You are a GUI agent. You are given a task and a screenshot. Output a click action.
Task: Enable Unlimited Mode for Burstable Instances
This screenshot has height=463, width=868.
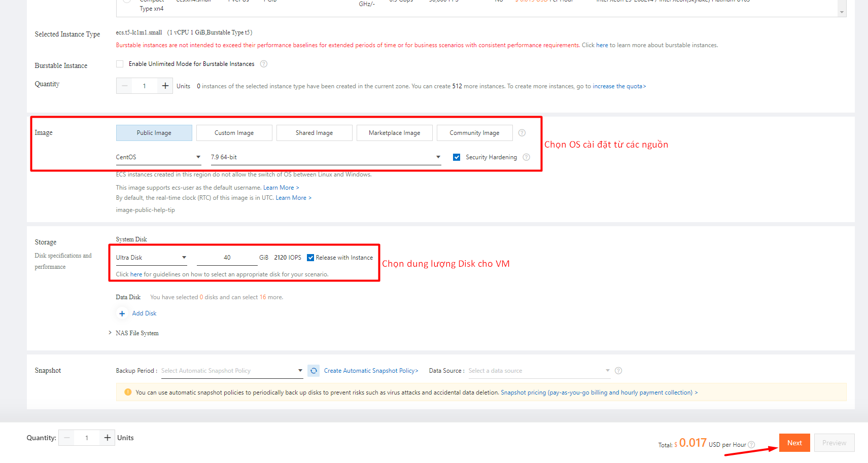click(x=119, y=63)
